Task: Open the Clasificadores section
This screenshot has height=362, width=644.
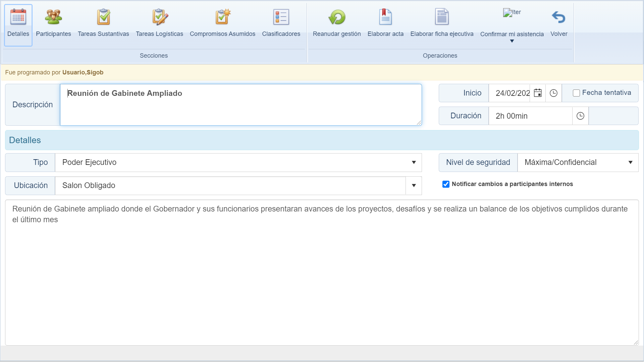Action: tap(281, 25)
